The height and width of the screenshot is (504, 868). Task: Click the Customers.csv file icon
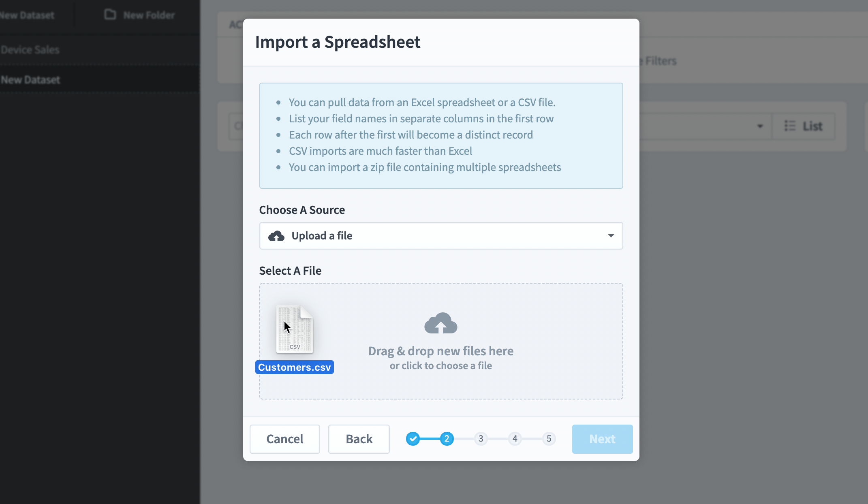point(295,329)
